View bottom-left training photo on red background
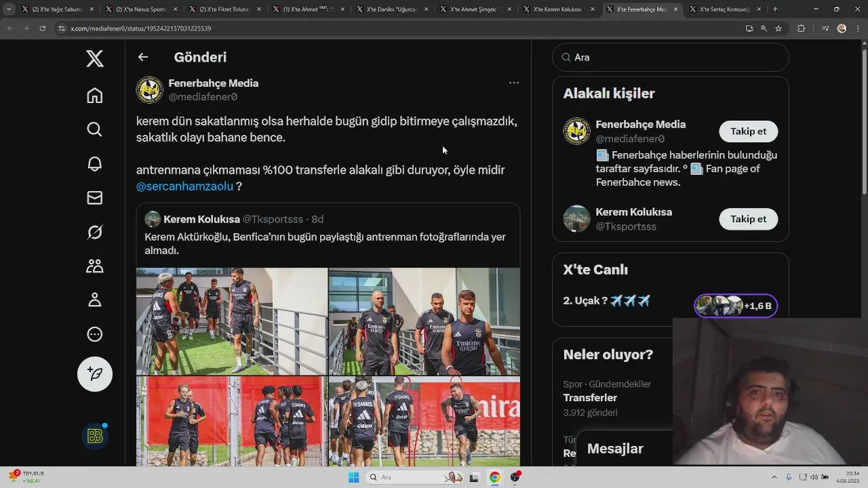Image resolution: width=868 pixels, height=488 pixels. point(232,421)
